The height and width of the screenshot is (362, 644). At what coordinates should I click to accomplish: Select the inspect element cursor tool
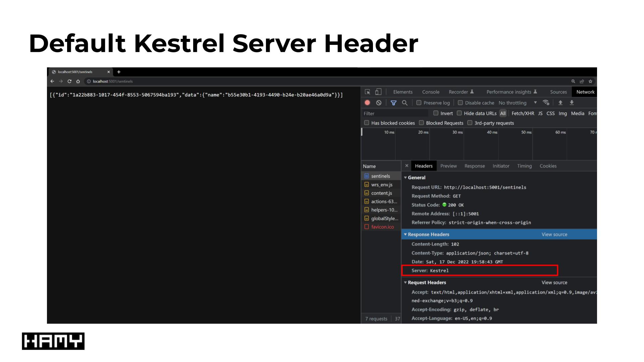point(368,92)
